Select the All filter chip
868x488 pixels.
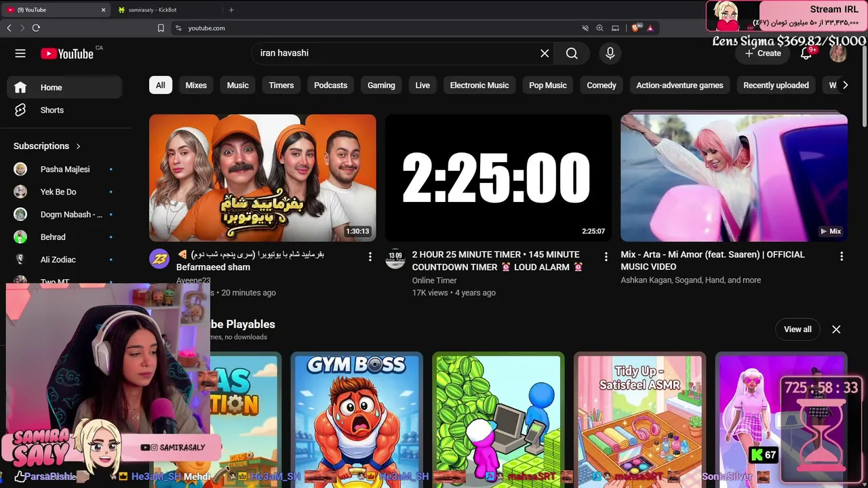pos(161,85)
